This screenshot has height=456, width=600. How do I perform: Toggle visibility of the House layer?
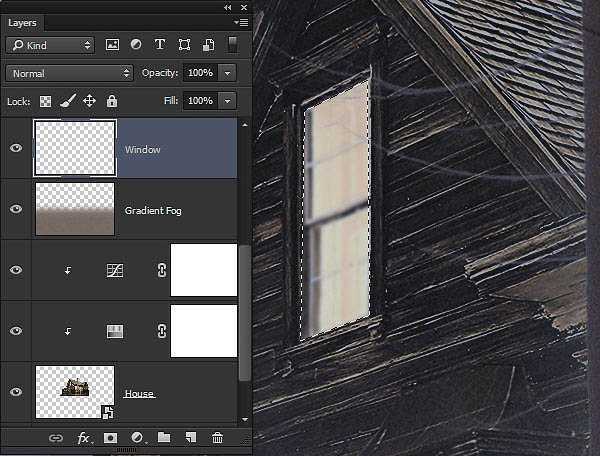pos(15,392)
